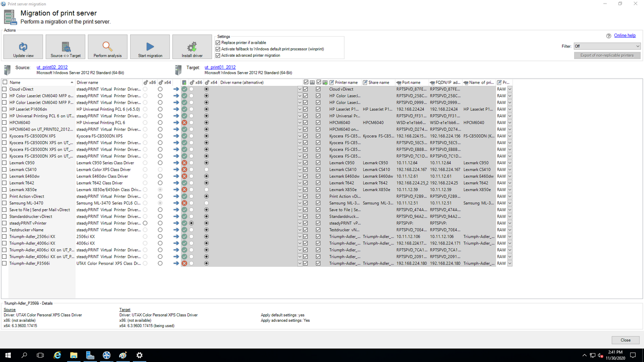Screen dimensions: 644x362
Task: Open alternative driver dropdown for Samsung ML-3470
Action: (300, 203)
